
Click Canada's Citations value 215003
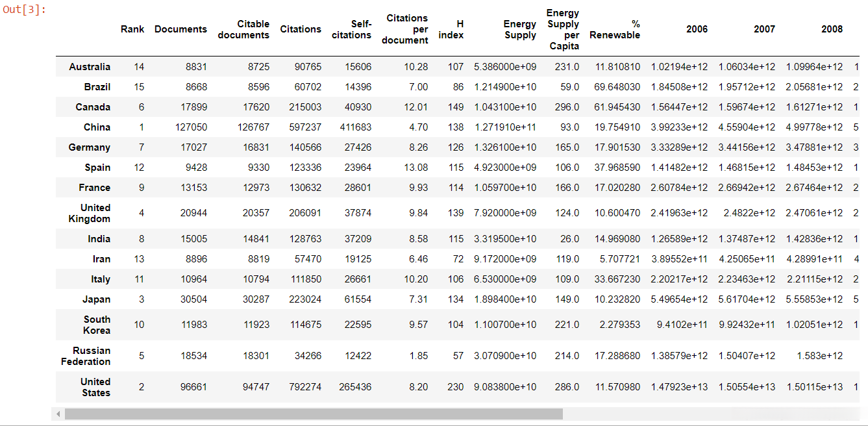305,107
